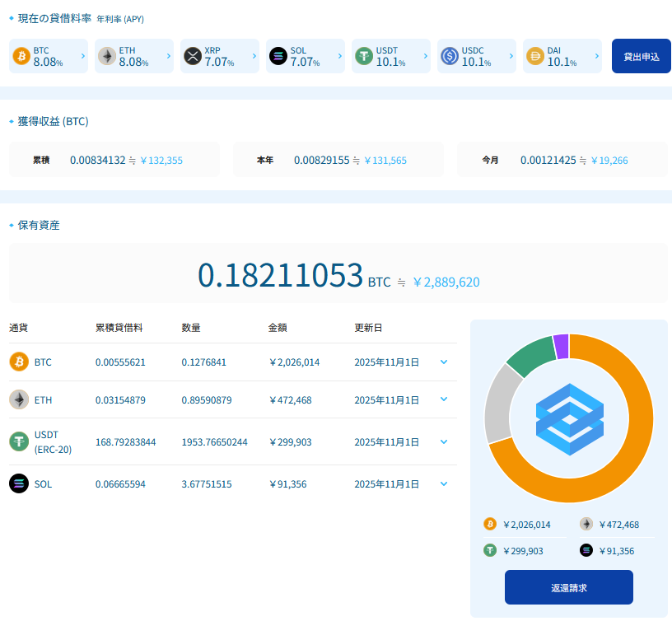Image resolution: width=672 pixels, height=621 pixels.
Task: Expand the ETH holdings row chevron
Action: point(444,399)
